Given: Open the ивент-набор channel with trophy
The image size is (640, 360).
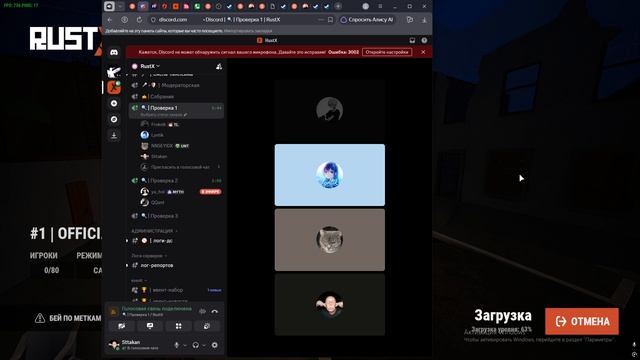Looking at the screenshot, I should pyautogui.click(x=177, y=290).
